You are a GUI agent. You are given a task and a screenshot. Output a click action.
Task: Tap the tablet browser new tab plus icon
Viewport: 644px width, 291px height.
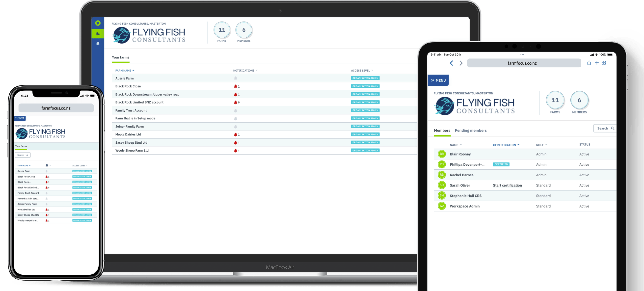coord(596,63)
